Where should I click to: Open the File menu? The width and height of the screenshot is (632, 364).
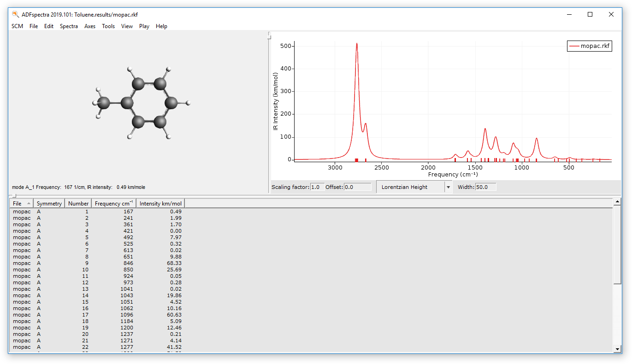(x=34, y=26)
